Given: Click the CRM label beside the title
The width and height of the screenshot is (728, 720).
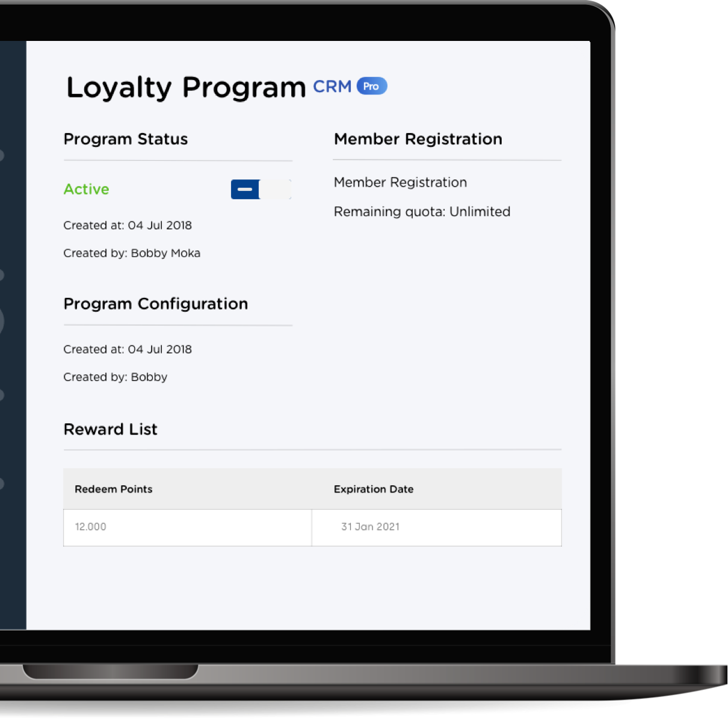Looking at the screenshot, I should [x=332, y=87].
